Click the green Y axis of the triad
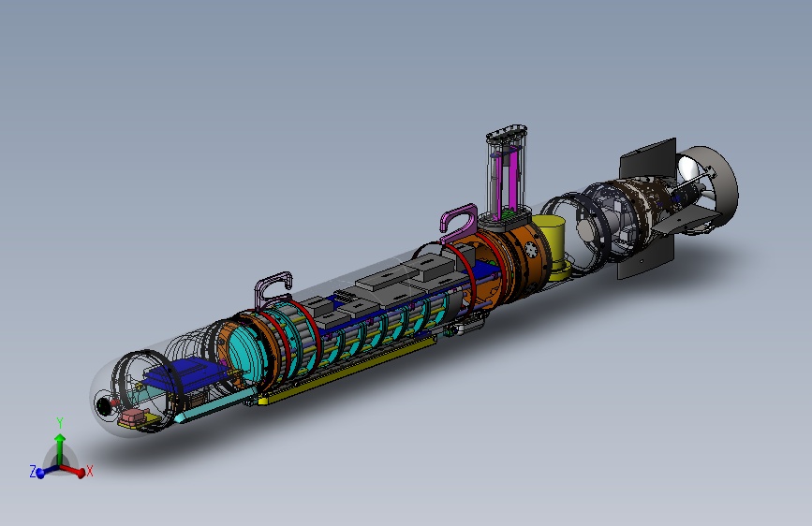Image resolution: width=812 pixels, height=526 pixels. [60, 450]
